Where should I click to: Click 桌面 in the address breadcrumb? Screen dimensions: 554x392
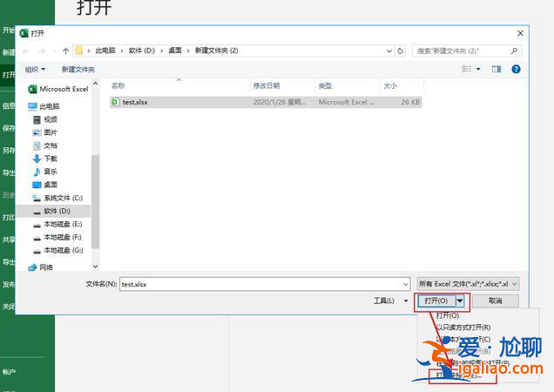click(175, 51)
